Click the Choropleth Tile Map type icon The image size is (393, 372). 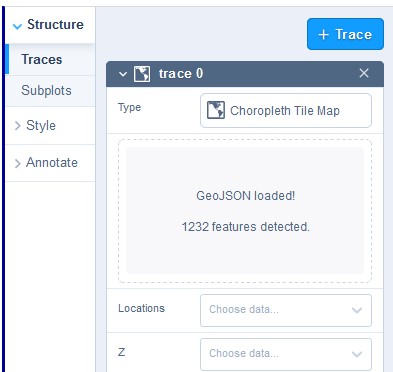216,110
